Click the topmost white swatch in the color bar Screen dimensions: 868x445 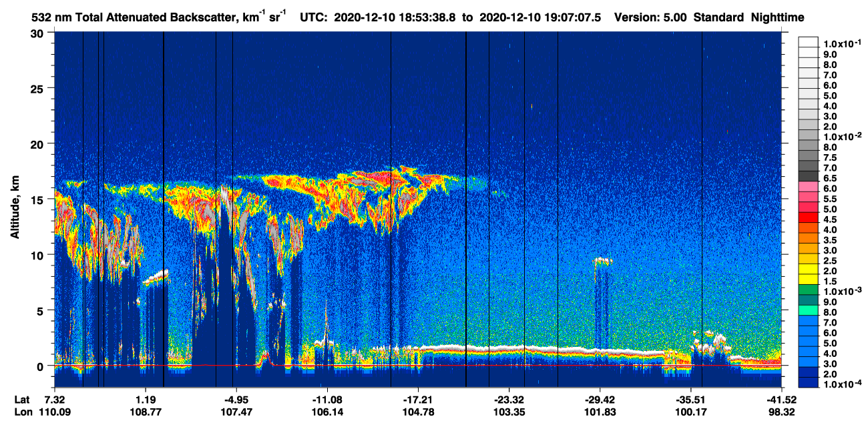pyautogui.click(x=808, y=41)
